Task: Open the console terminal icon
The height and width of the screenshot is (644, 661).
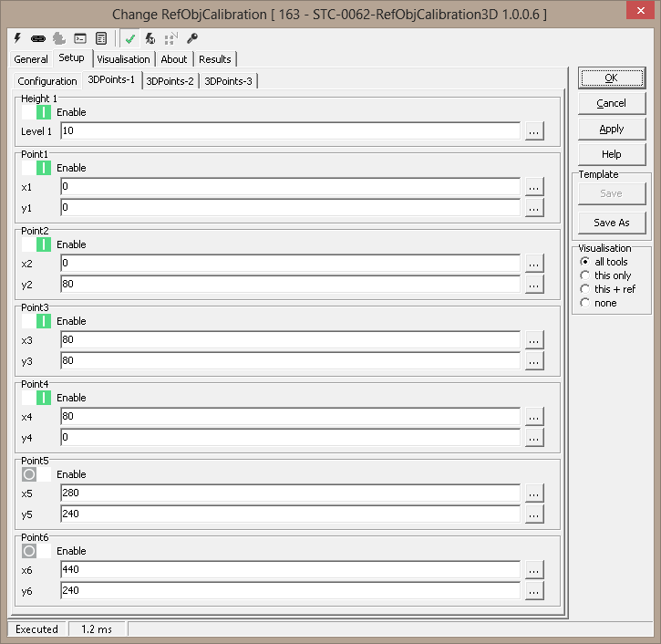Action: click(x=80, y=38)
